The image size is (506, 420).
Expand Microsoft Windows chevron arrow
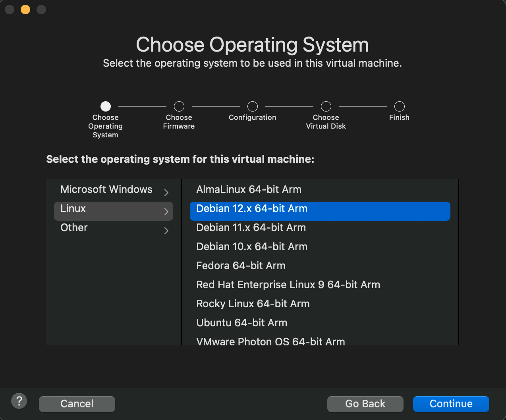(x=166, y=192)
